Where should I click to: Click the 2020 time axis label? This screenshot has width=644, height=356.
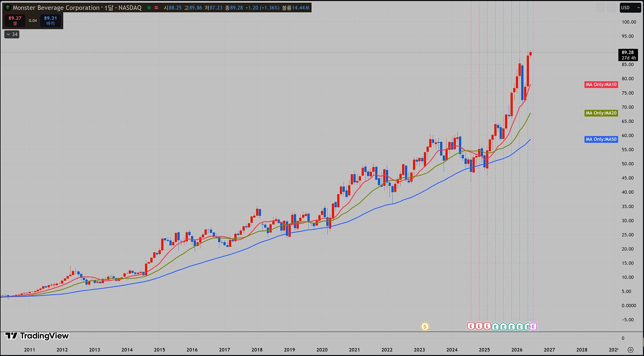click(322, 350)
